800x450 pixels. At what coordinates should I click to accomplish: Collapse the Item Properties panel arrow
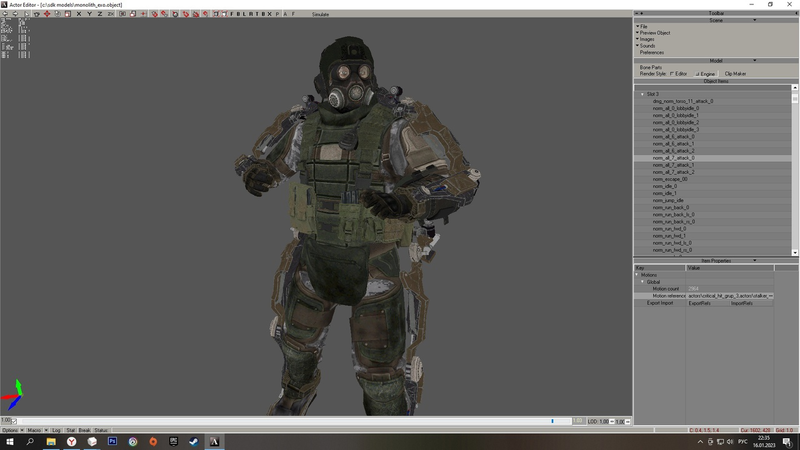click(755, 261)
